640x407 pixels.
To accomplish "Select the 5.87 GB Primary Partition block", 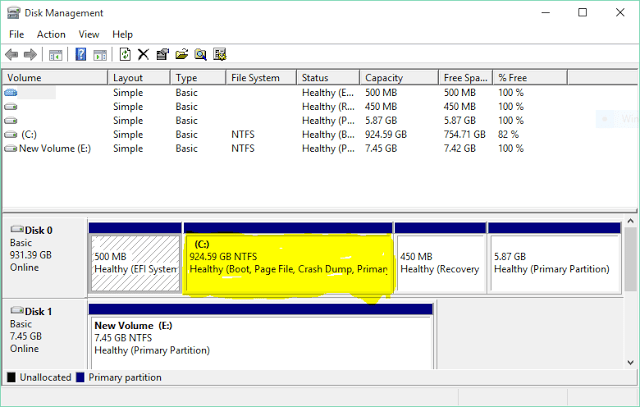I will tap(554, 258).
